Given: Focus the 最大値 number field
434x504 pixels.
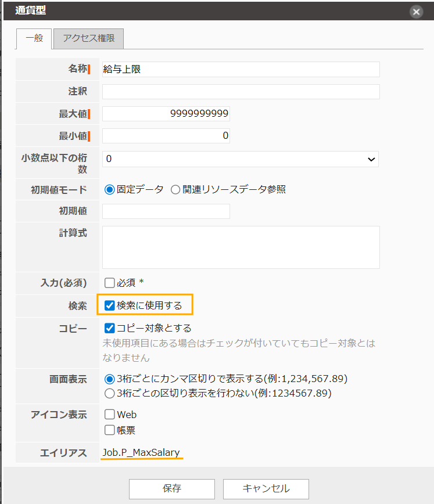Looking at the screenshot, I should 166,114.
